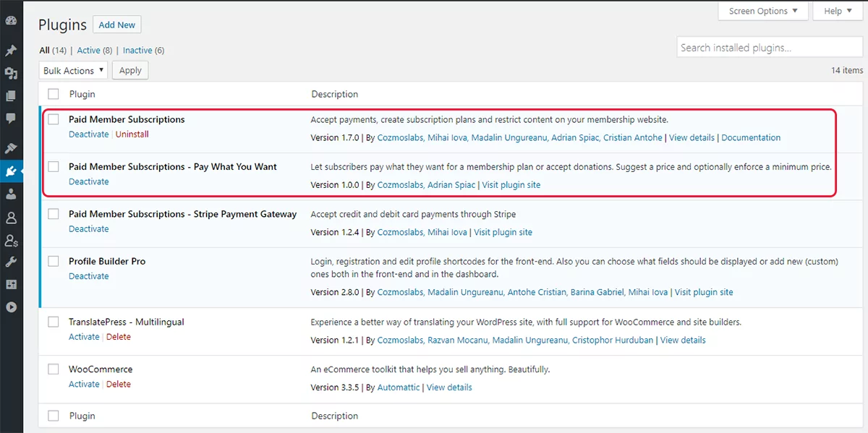This screenshot has width=868, height=433.
Task: Select the TranslatePress - Multilingual checkbox
Action: click(x=54, y=322)
